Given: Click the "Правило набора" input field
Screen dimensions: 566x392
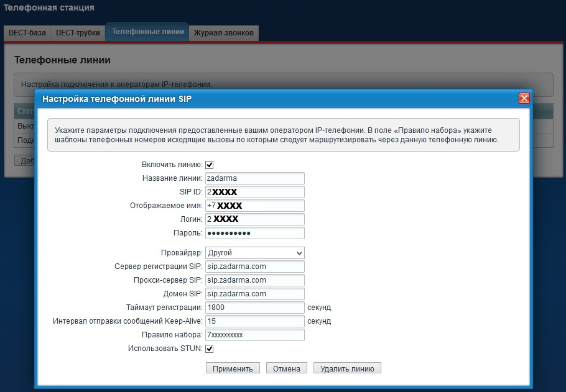Looking at the screenshot, I should click(254, 335).
